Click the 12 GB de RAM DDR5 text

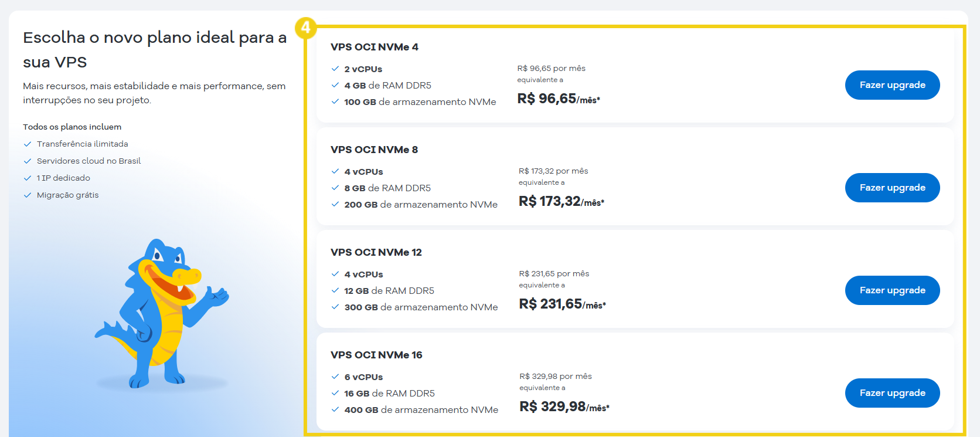[x=389, y=291]
